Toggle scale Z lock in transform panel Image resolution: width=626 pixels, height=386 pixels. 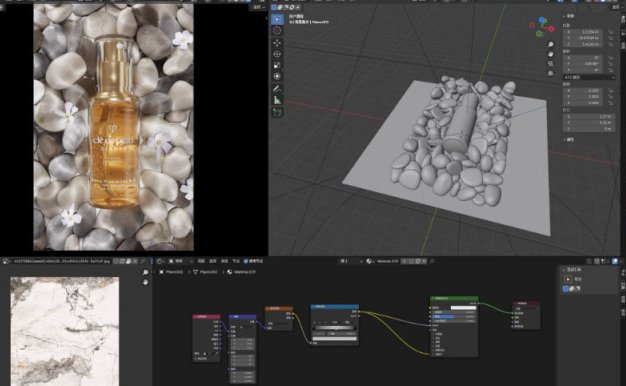611,103
